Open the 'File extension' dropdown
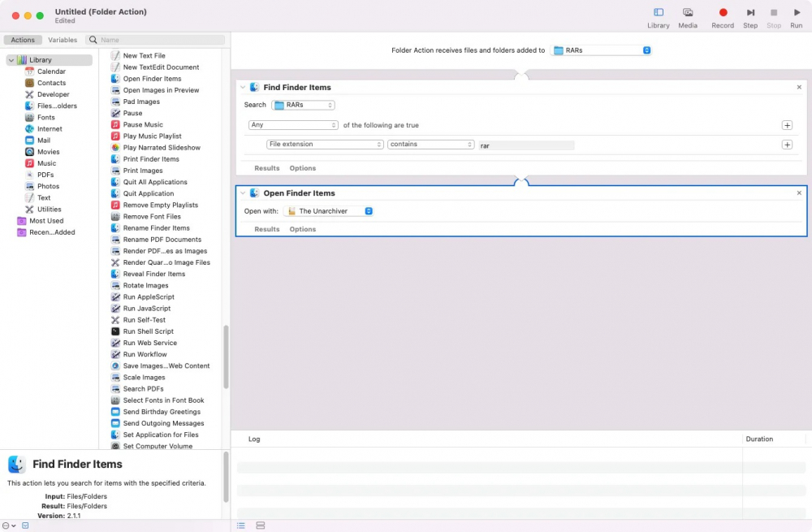The height and width of the screenshot is (532, 812). click(x=325, y=145)
